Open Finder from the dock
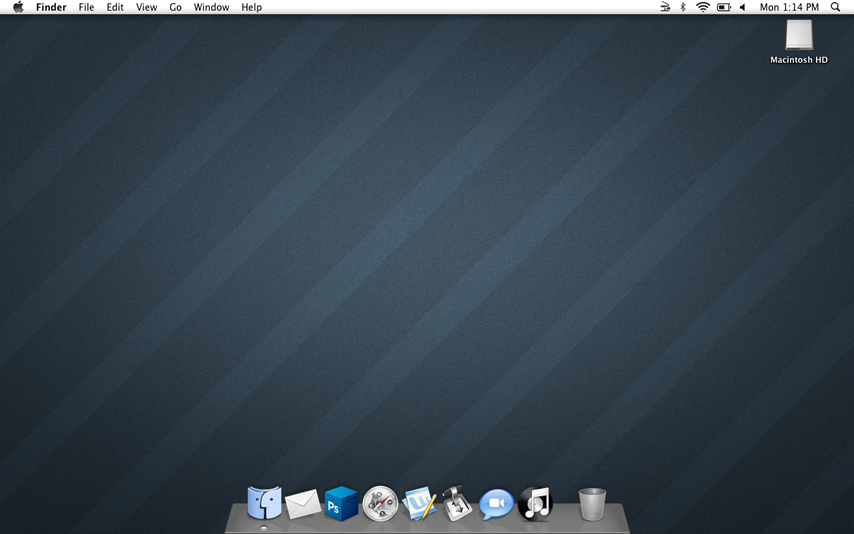The height and width of the screenshot is (534, 854). pos(264,502)
